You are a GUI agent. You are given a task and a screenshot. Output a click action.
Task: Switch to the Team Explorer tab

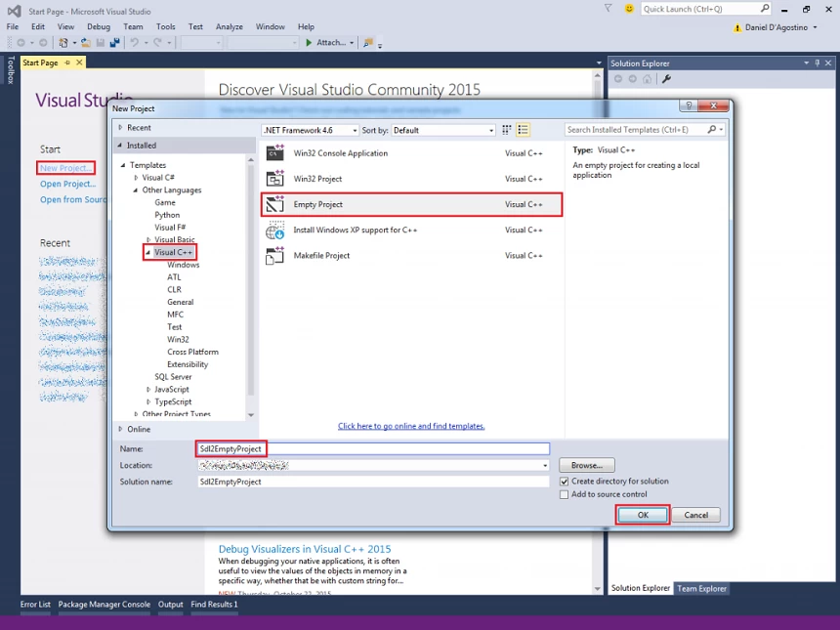(701, 588)
